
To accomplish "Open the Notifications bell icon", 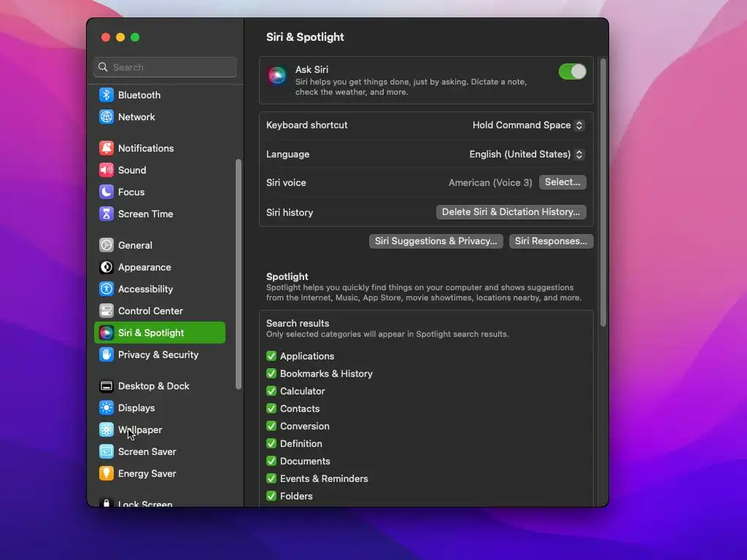I will tap(107, 148).
